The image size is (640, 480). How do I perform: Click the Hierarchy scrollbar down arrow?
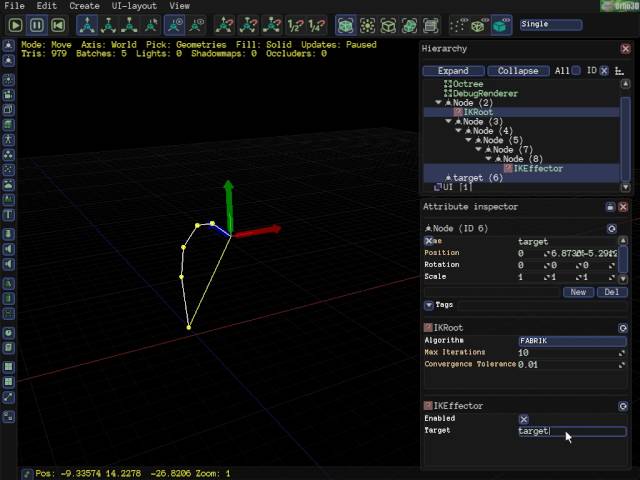(625, 187)
